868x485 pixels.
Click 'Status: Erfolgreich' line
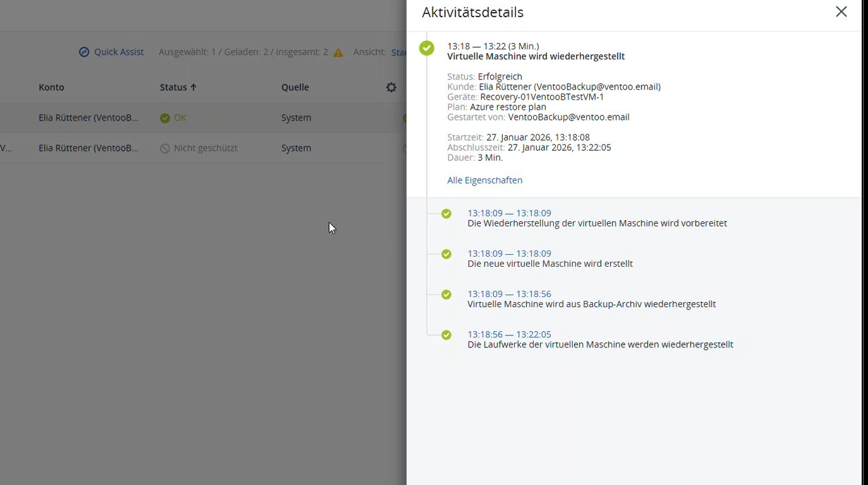[484, 76]
